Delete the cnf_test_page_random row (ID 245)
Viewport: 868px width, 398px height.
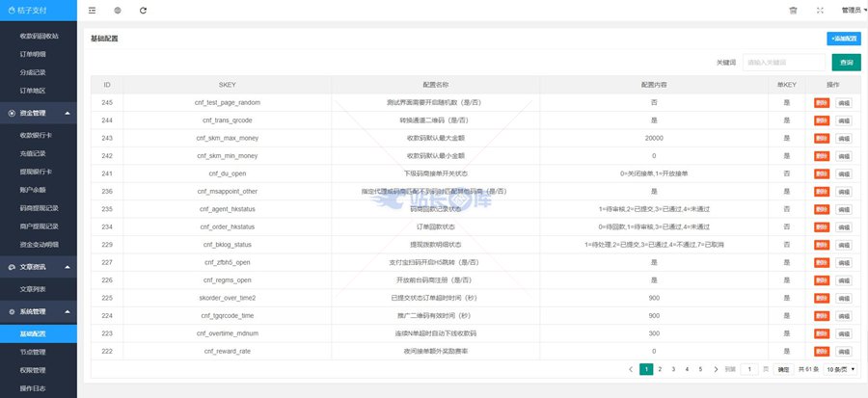(821, 102)
